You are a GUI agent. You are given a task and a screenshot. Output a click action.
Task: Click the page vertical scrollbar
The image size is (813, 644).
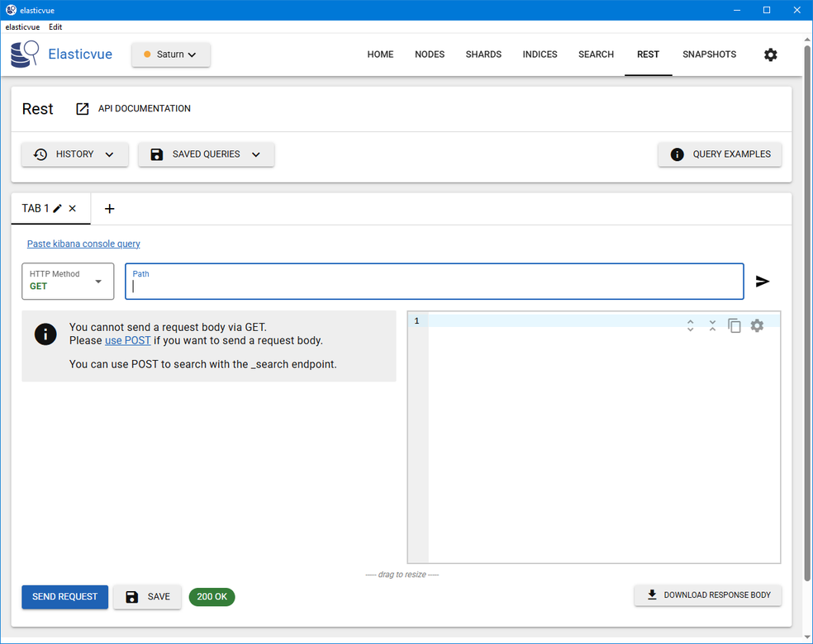pos(807,314)
